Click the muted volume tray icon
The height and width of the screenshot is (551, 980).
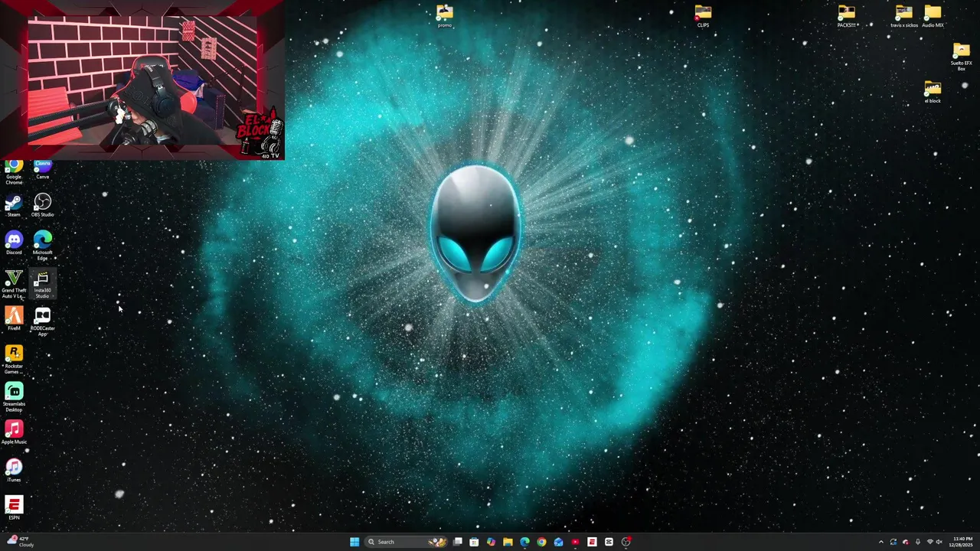pos(939,542)
